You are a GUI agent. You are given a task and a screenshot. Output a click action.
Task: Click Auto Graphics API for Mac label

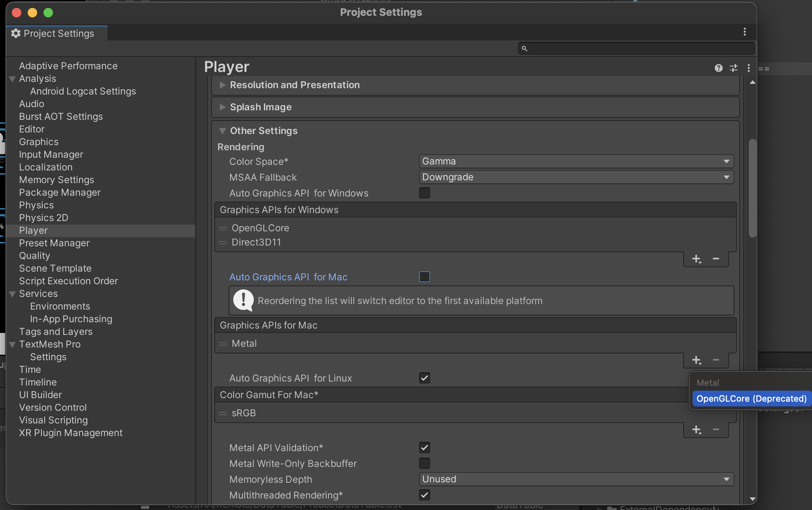[288, 277]
